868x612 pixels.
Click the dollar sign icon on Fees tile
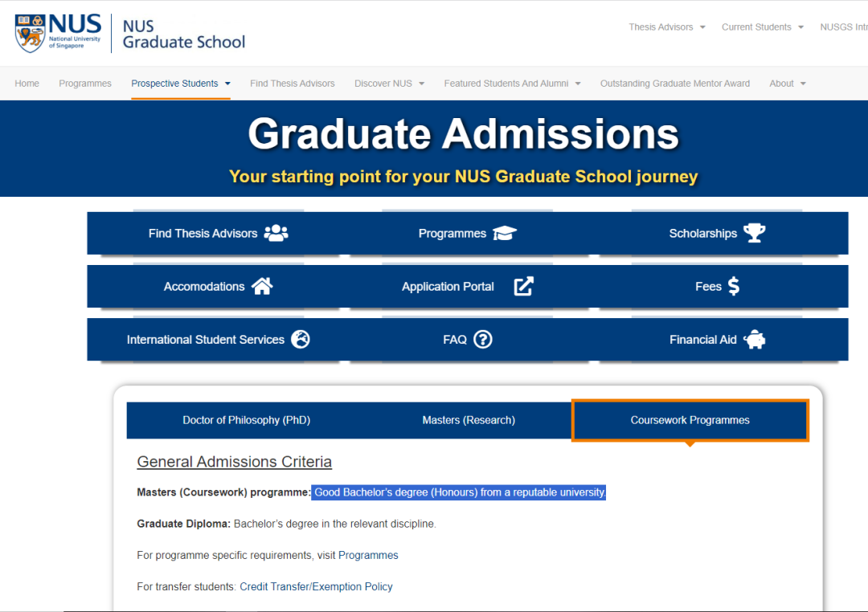pyautogui.click(x=734, y=286)
